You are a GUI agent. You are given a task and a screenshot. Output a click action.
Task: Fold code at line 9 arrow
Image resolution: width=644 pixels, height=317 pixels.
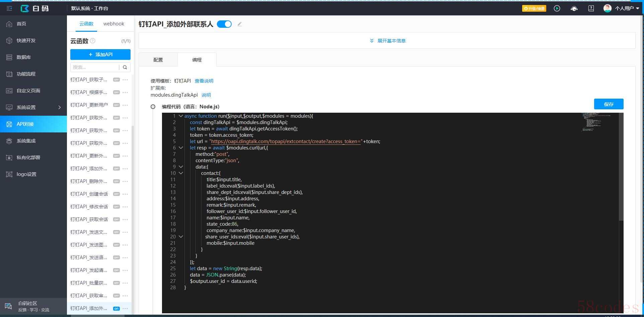(x=181, y=167)
